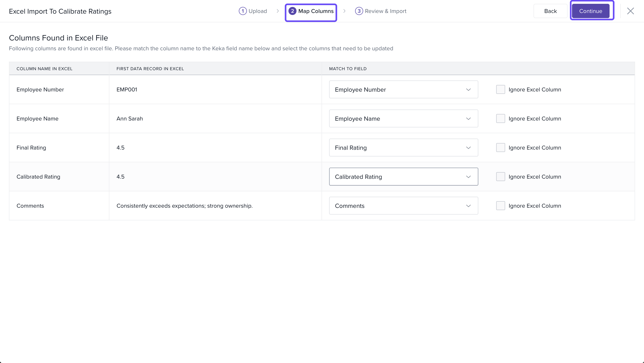The image size is (644, 363).
Task: Click the step 2 number icon
Action: pyautogui.click(x=292, y=11)
